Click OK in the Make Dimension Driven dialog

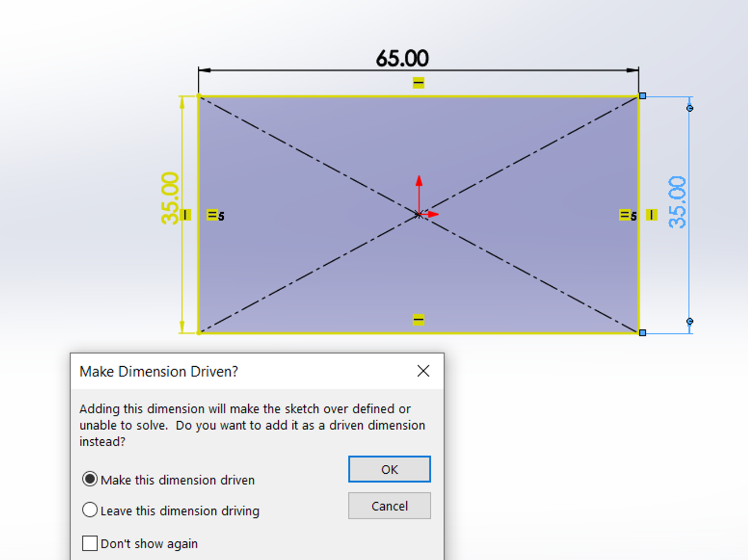pyautogui.click(x=389, y=469)
